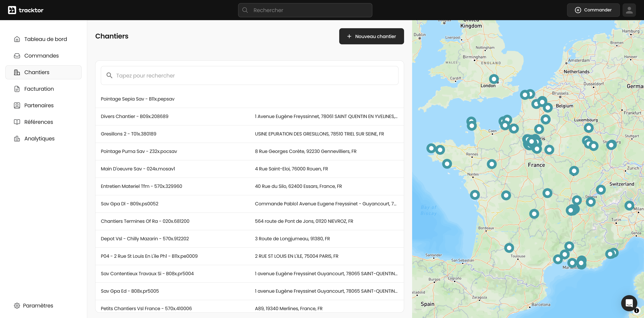
Task: Click address 2 RUE ST LOUIS EN L'ILE
Action: click(297, 256)
